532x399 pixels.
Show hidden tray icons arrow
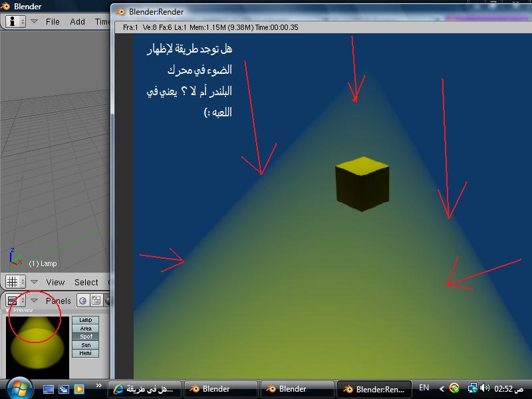click(442, 389)
